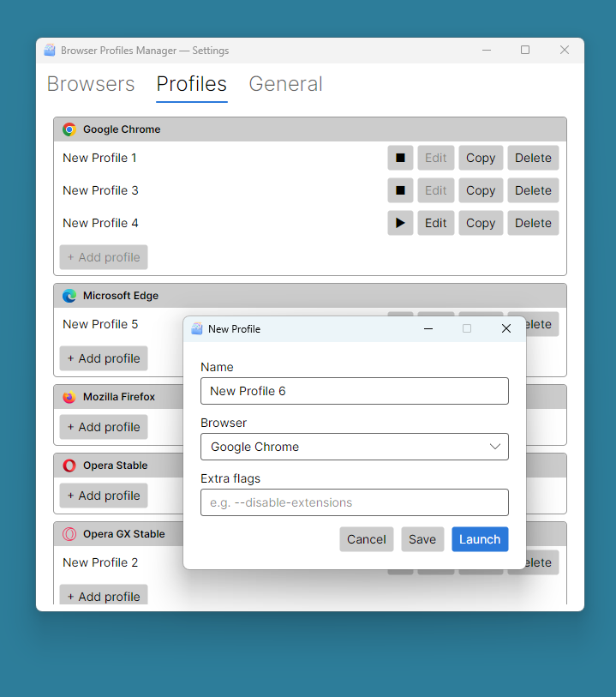Save the new profile
Viewport: 616px width, 697px height.
[x=422, y=539]
